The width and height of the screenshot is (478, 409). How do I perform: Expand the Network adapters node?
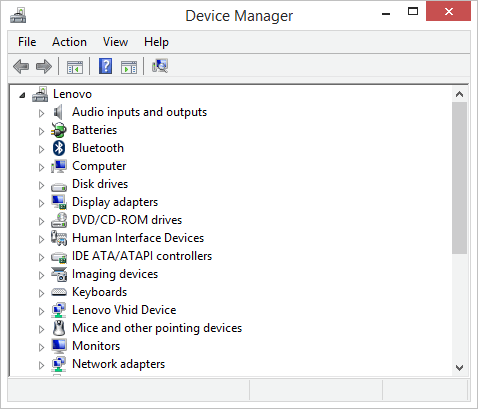coord(41,365)
